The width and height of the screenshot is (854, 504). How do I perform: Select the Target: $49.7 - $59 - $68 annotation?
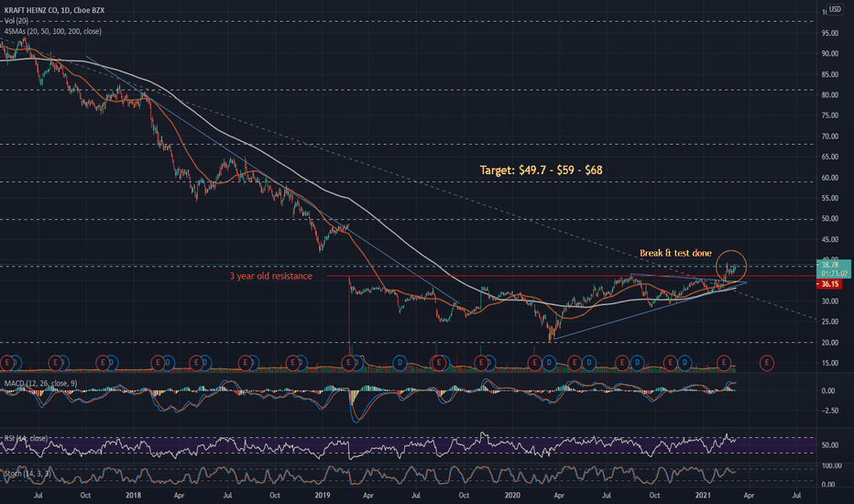click(x=541, y=170)
